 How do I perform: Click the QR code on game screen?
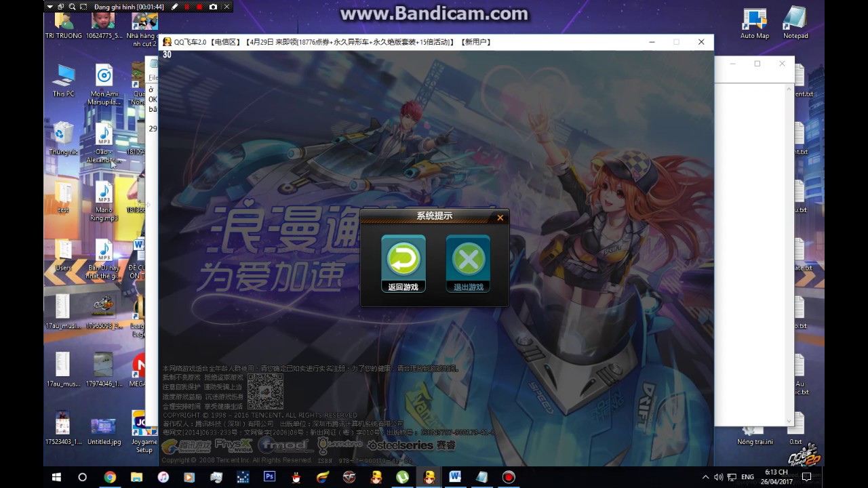265,391
